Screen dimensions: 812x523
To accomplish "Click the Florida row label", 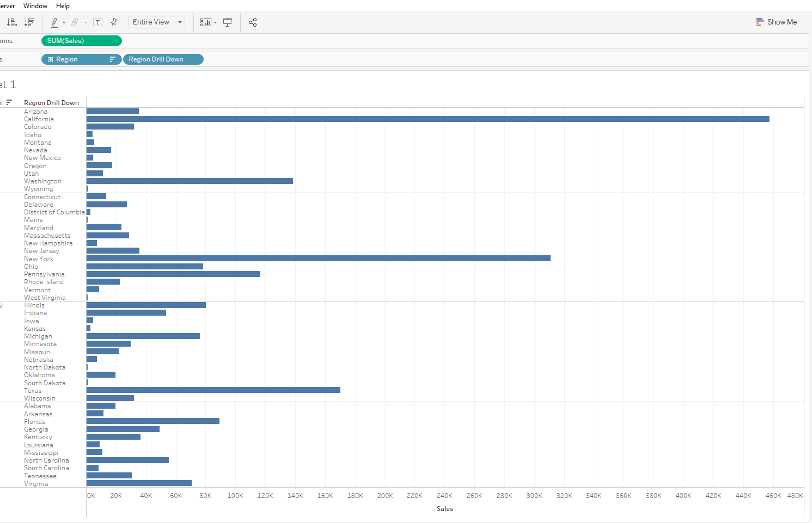I will tap(35, 422).
